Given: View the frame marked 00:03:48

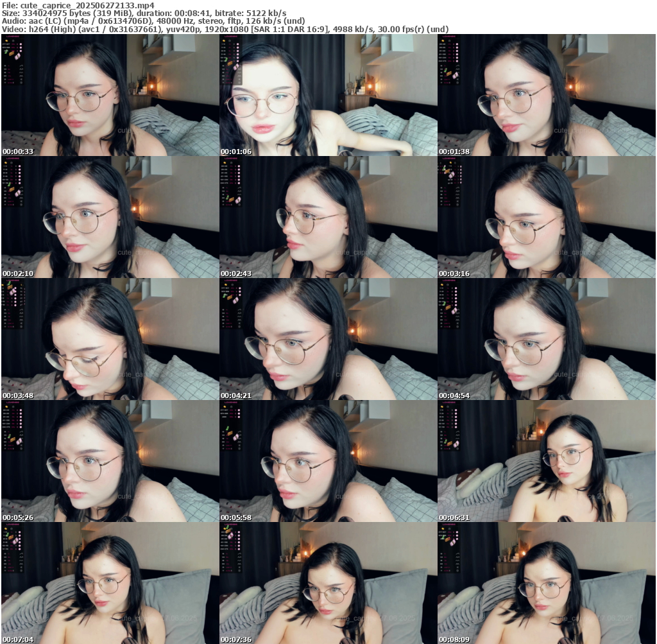Looking at the screenshot, I should [x=110, y=339].
